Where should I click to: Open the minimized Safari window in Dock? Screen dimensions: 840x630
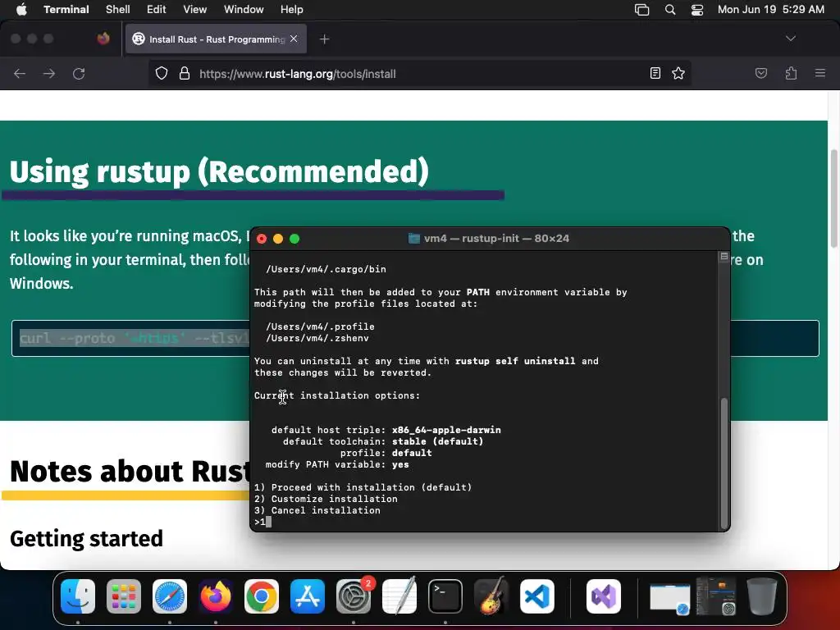[x=669, y=598]
